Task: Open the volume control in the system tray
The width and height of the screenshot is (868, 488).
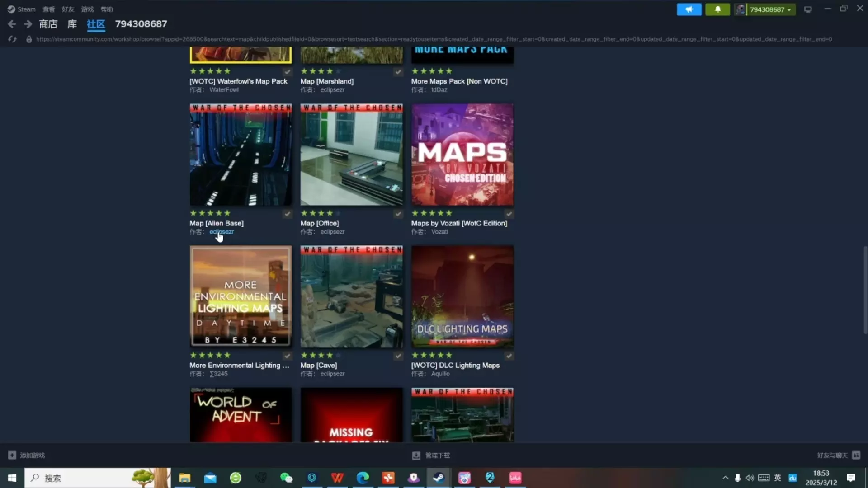Action: point(750,478)
